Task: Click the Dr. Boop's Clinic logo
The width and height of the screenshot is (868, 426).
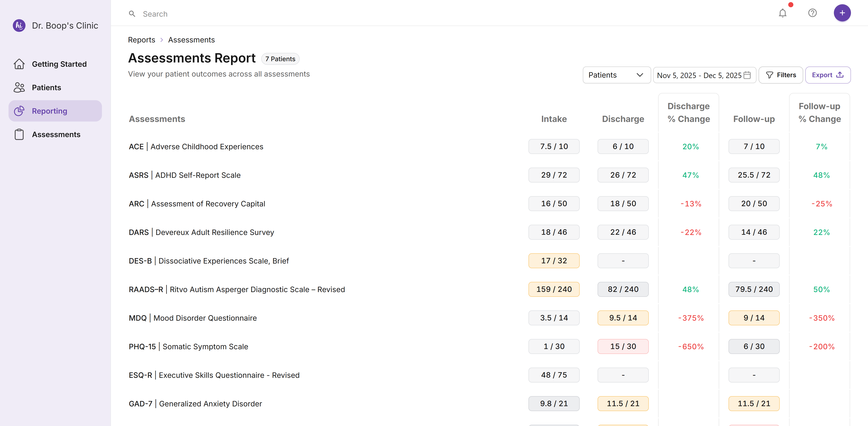Action: (19, 25)
